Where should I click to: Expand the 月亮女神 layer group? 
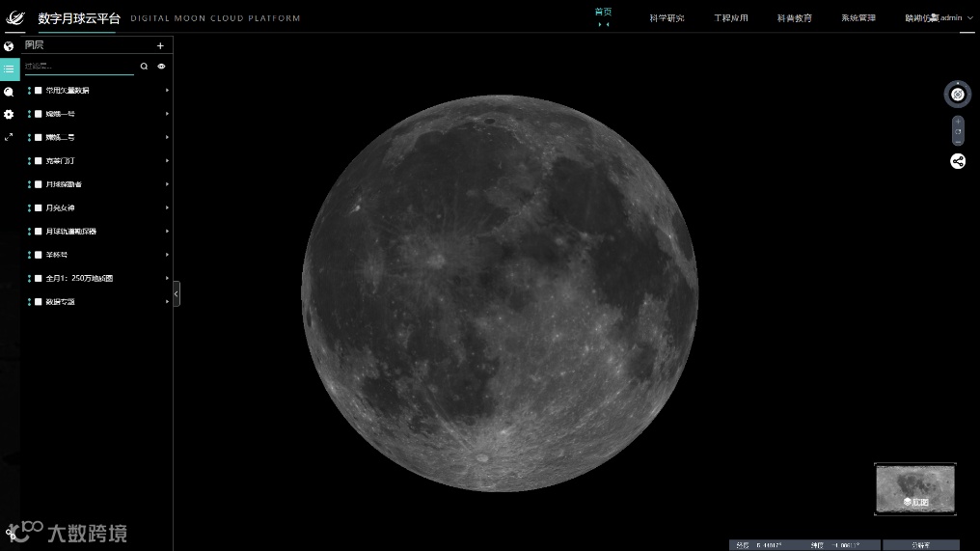(x=167, y=207)
